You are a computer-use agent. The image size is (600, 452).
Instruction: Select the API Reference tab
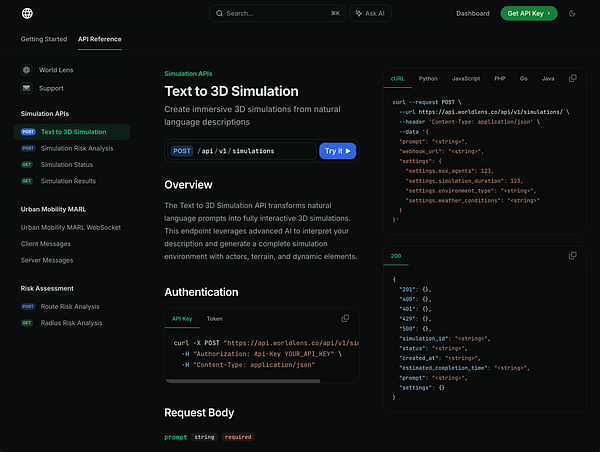[x=100, y=39]
